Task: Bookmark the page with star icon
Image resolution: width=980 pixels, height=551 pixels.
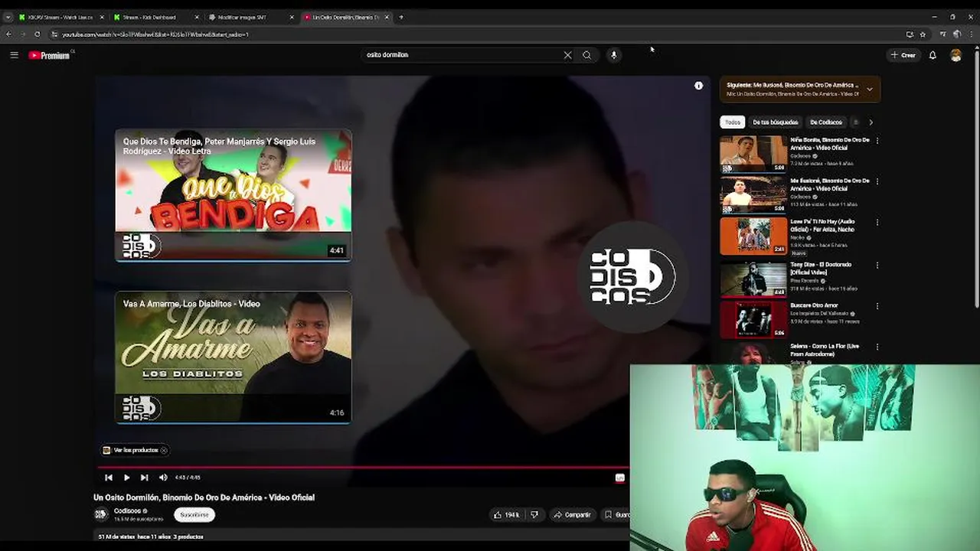Action: point(923,34)
